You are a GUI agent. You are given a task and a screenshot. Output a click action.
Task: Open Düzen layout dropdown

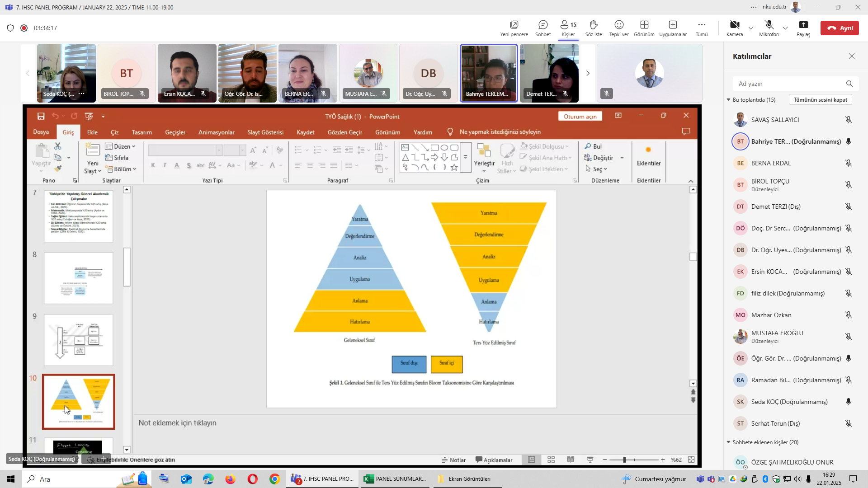[x=121, y=146]
